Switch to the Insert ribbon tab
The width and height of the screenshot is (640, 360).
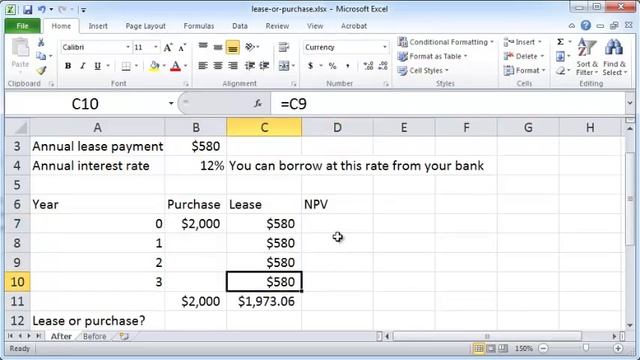tap(98, 26)
